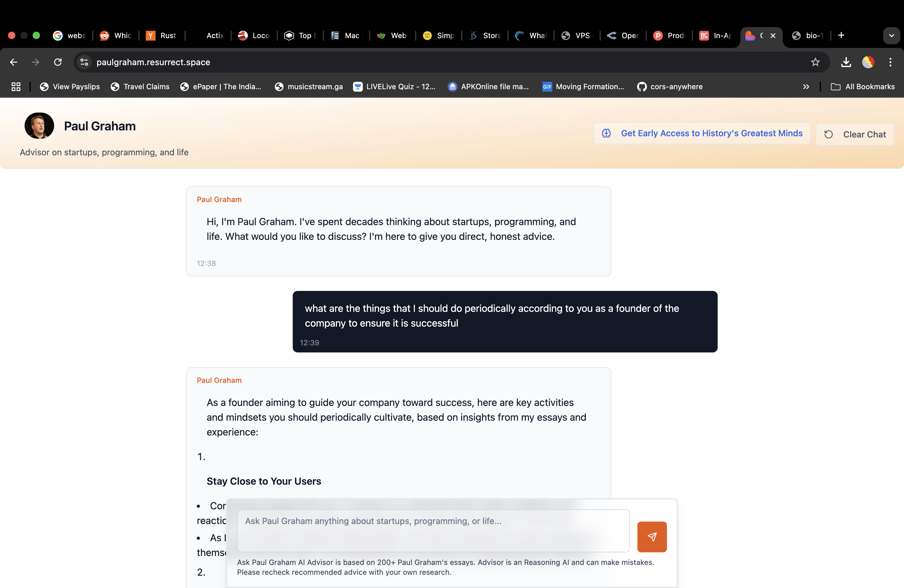Switch to the 'Prod' tab
The width and height of the screenshot is (904, 588).
click(669, 35)
